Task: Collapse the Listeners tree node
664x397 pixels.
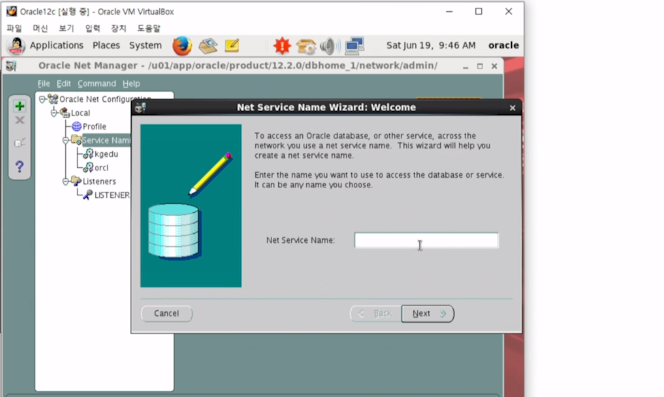Action: coord(65,181)
